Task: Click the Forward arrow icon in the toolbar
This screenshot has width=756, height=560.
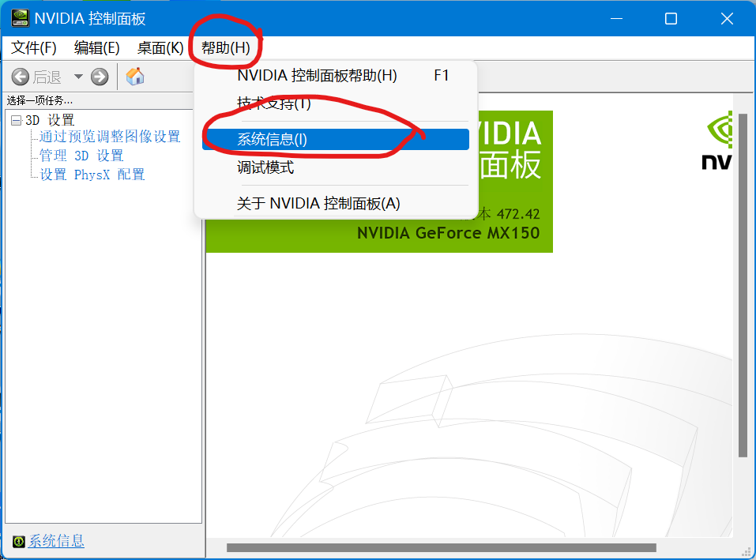Action: point(100,77)
